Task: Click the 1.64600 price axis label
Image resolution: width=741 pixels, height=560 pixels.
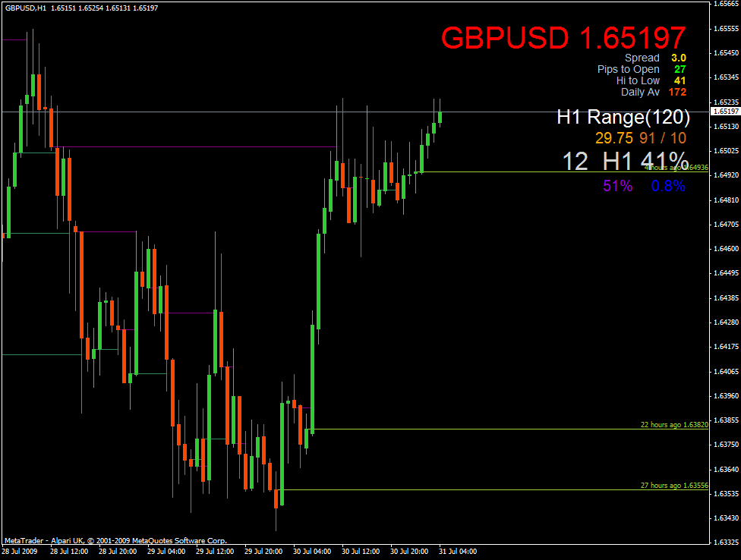Action: (x=726, y=248)
